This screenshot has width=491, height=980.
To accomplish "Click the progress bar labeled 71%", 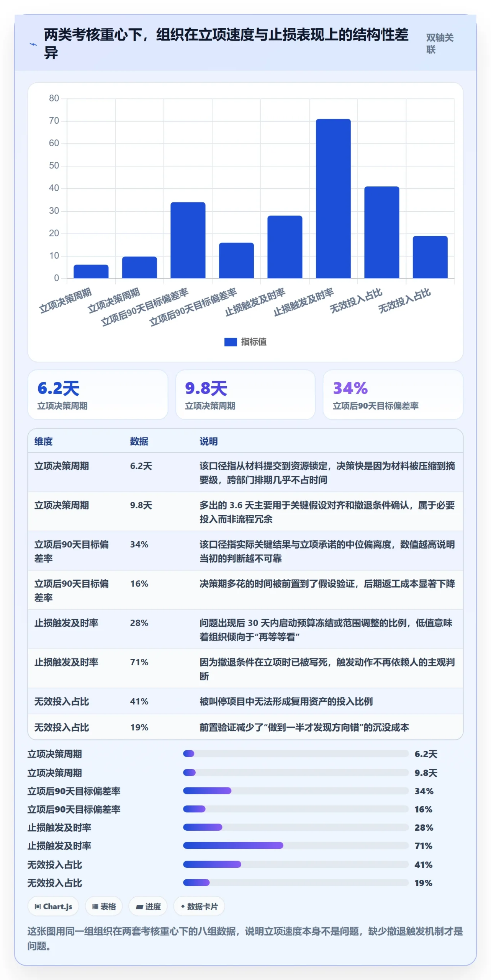I will coord(296,845).
